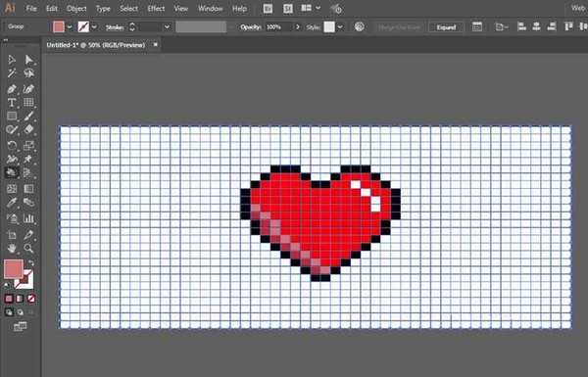Image resolution: width=588 pixels, height=377 pixels.
Task: Expand the stroke weight dropdown
Action: point(167,27)
